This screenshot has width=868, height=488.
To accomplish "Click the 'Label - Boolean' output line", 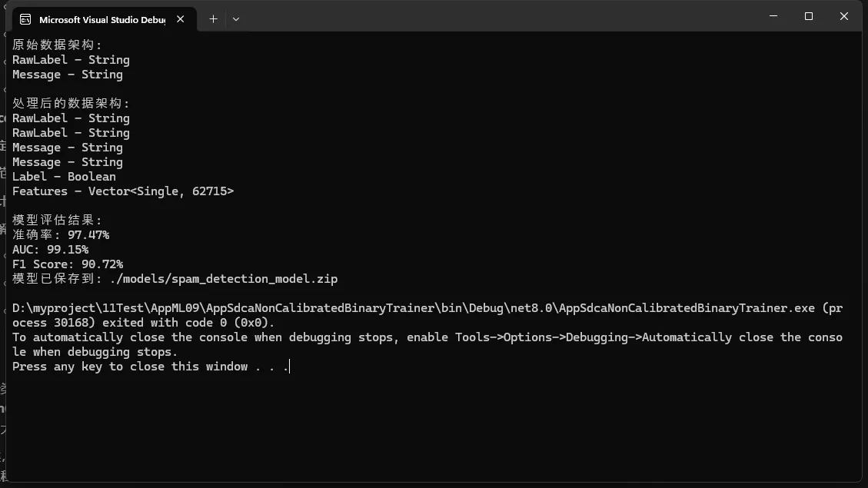I will pos(64,177).
